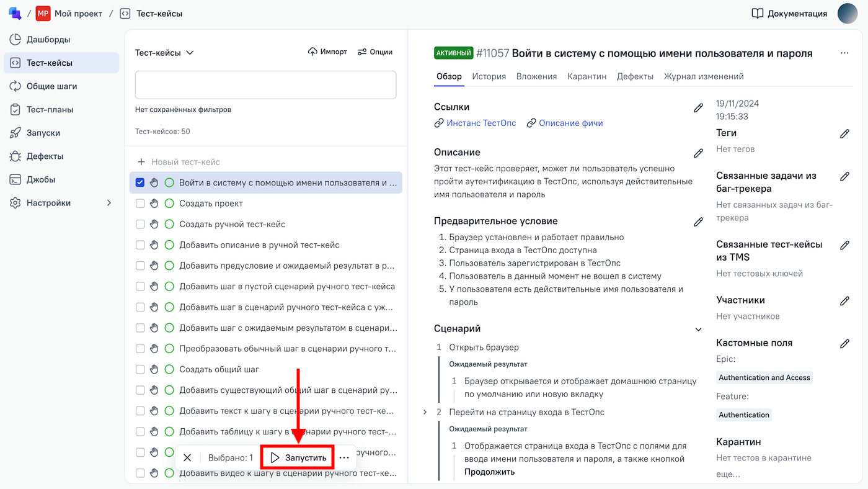This screenshot has width=868, height=489.
Task: Click the pencil icon next to Ссылки
Action: point(698,108)
